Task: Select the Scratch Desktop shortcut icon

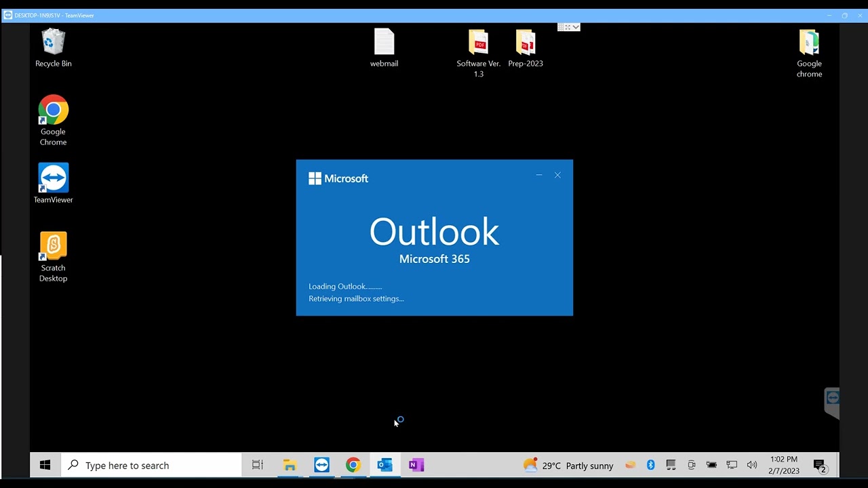Action: (53, 257)
